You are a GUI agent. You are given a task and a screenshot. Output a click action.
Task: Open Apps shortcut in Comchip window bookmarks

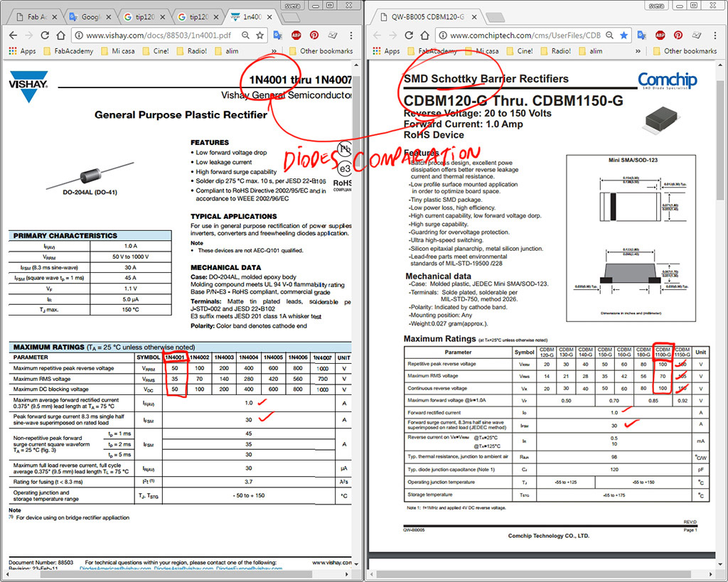click(x=386, y=51)
